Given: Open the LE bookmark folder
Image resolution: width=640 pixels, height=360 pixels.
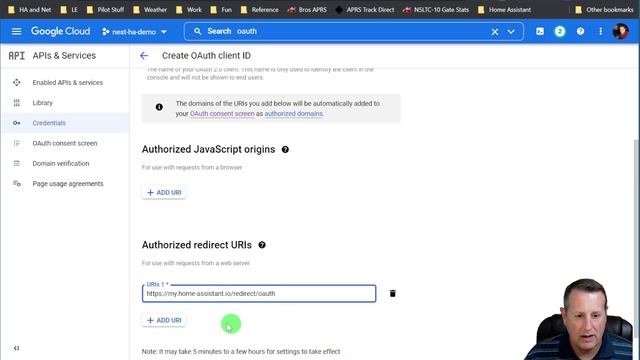Looking at the screenshot, I should (69, 9).
